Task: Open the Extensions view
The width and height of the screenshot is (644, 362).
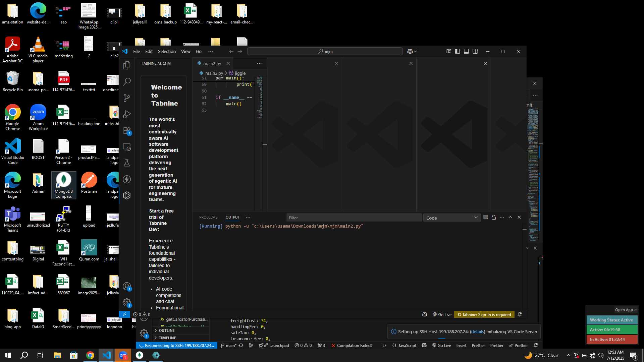Action: [127, 131]
